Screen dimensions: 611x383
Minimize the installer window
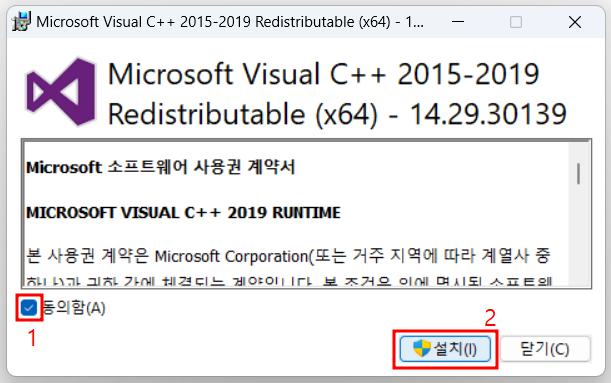point(458,22)
